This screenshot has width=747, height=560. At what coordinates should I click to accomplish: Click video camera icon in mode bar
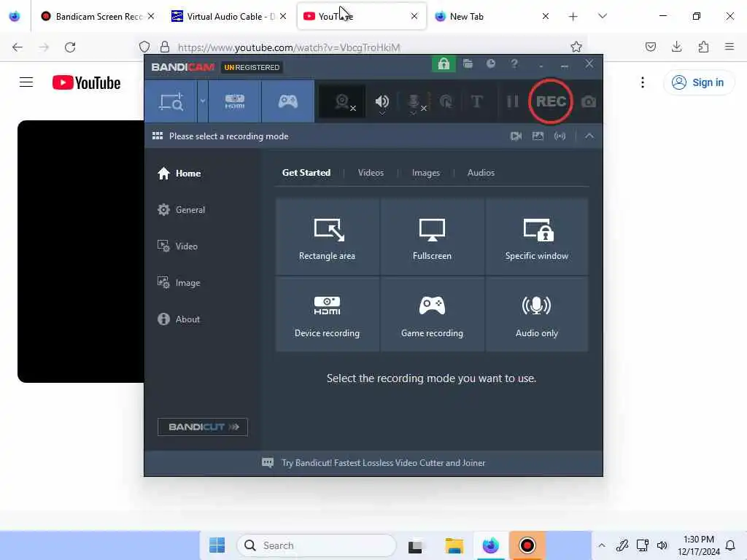516,136
